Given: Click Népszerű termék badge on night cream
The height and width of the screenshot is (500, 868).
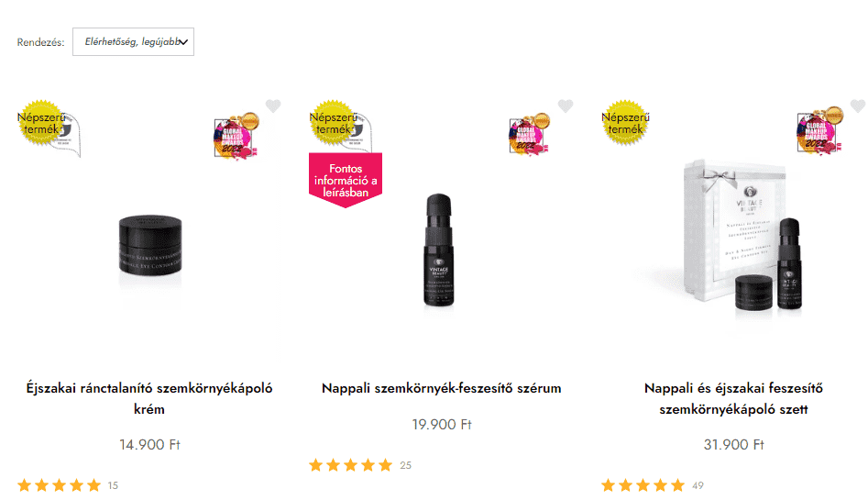Looking at the screenshot, I should tap(41, 123).
